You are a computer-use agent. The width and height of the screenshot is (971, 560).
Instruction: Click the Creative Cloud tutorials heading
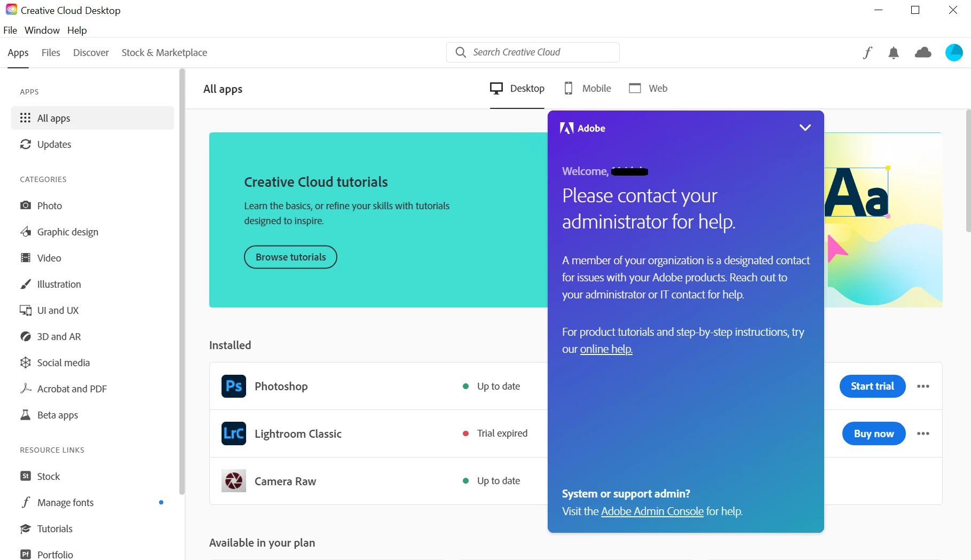(316, 182)
